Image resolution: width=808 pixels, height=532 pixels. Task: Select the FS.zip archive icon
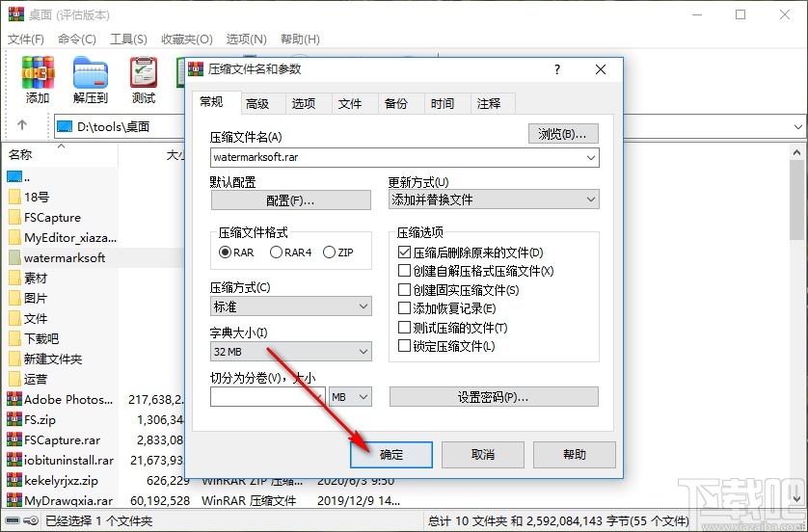click(14, 420)
